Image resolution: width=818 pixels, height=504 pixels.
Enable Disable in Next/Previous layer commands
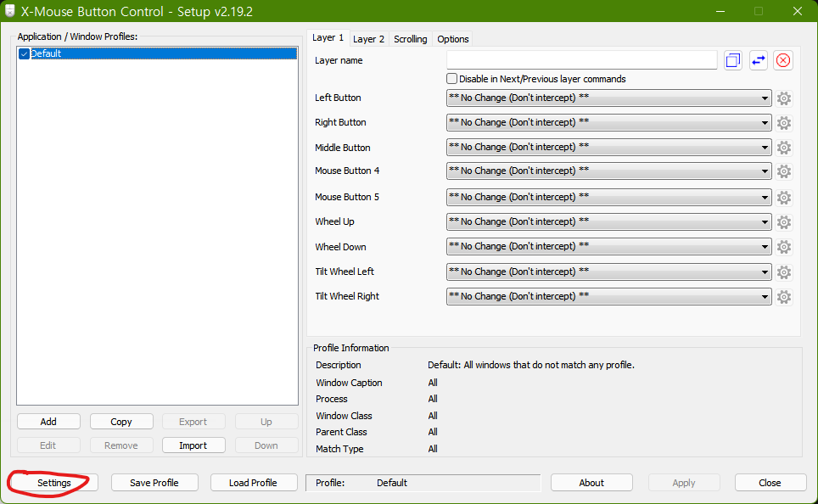(x=451, y=79)
